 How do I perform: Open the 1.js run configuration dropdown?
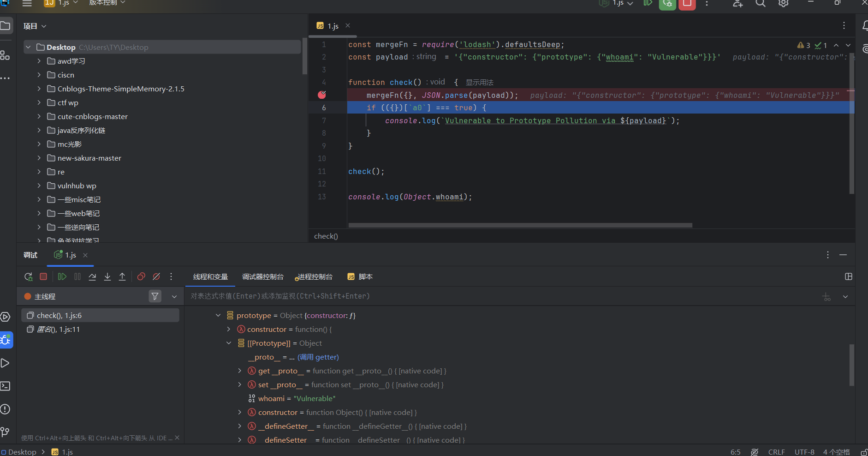click(617, 3)
